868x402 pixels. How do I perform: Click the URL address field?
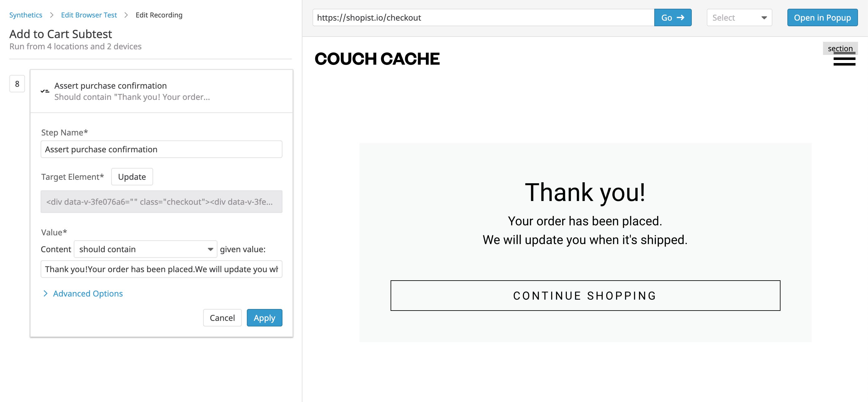click(x=483, y=17)
